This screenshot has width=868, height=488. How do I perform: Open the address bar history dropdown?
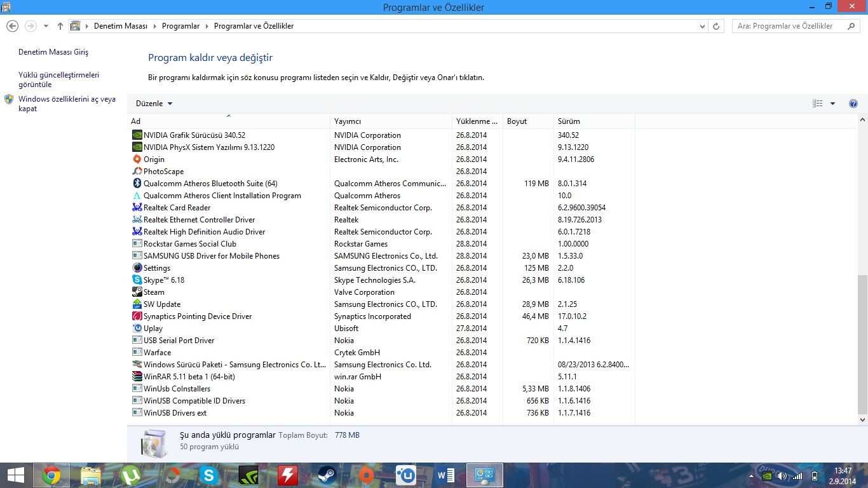coord(702,26)
